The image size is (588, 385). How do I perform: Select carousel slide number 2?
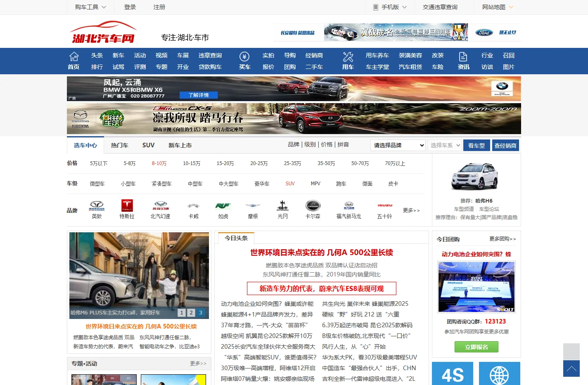(x=191, y=313)
